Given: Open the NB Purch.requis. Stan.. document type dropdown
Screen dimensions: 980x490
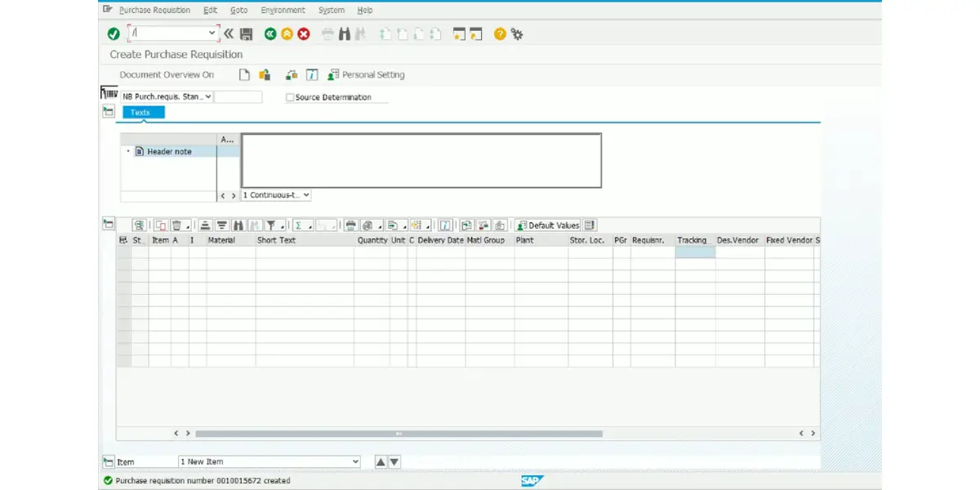Looking at the screenshot, I should 208,96.
